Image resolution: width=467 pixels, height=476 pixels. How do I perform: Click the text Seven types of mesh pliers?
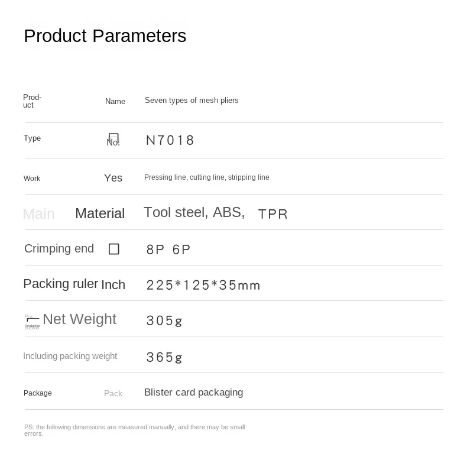click(192, 101)
